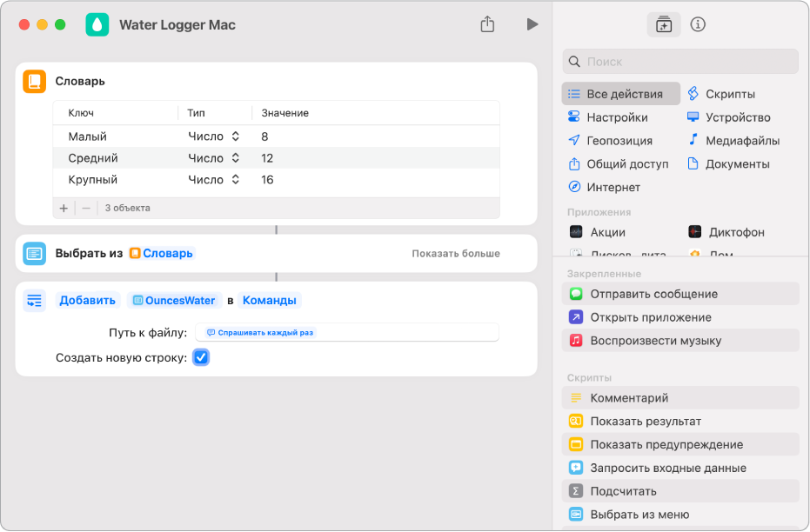Click the Диктофон app icon

pos(695,232)
